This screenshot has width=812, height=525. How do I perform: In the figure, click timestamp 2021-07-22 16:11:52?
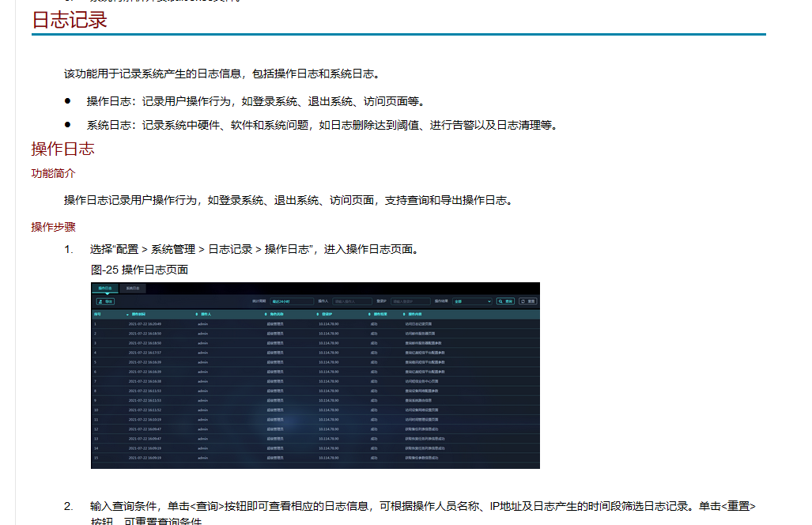click(145, 410)
